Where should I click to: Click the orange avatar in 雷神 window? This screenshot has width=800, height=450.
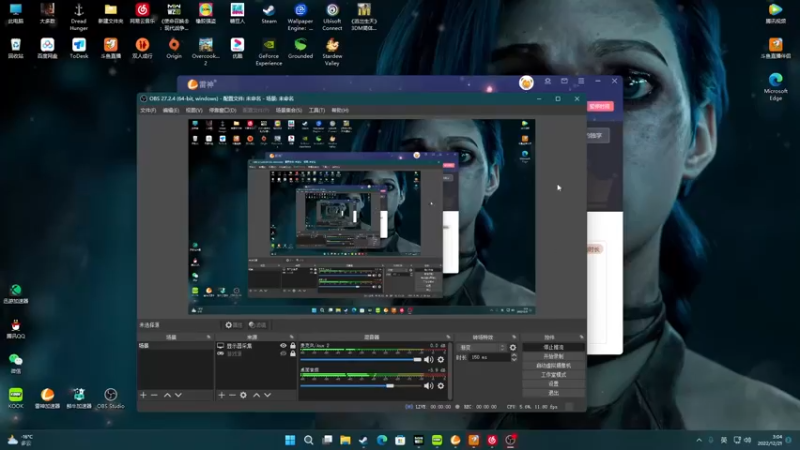point(526,82)
